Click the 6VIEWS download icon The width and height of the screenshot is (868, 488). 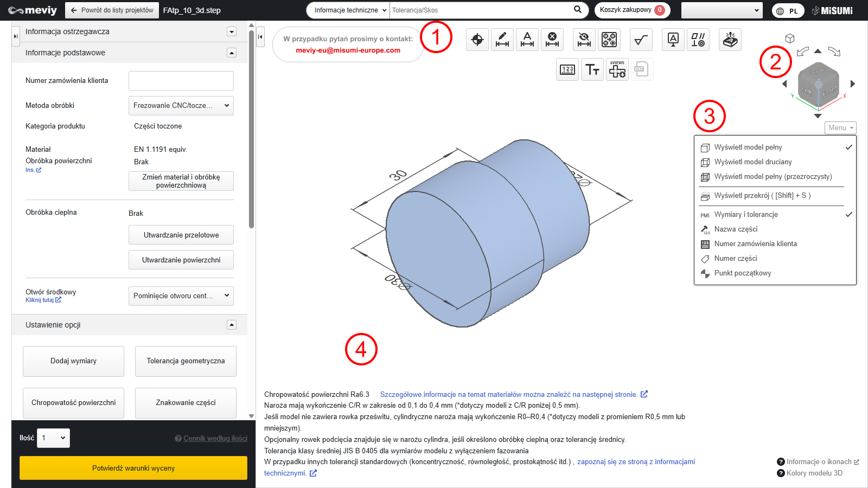617,69
